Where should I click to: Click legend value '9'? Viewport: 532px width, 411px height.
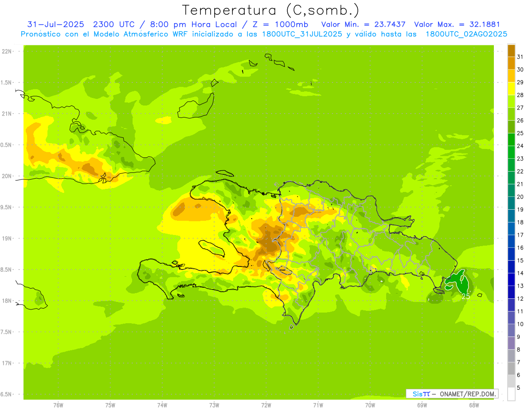pyautogui.click(x=519, y=337)
